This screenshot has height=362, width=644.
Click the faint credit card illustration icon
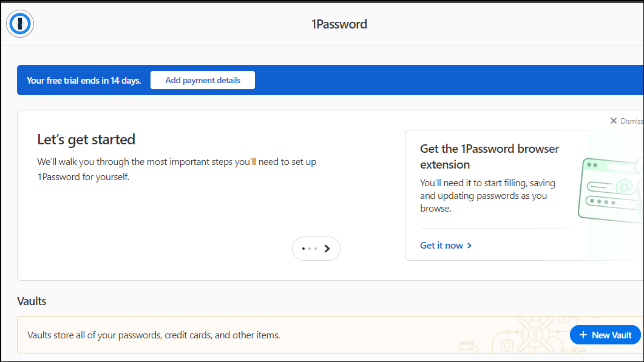click(x=467, y=346)
